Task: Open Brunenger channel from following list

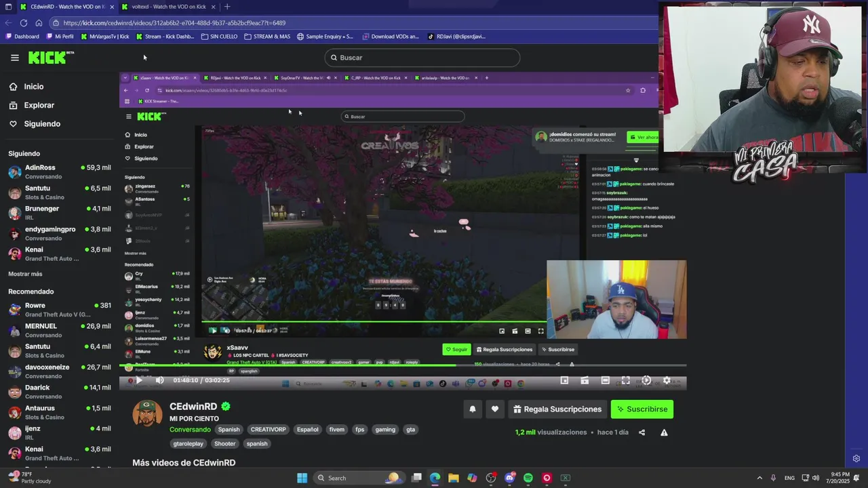Action: coord(60,213)
